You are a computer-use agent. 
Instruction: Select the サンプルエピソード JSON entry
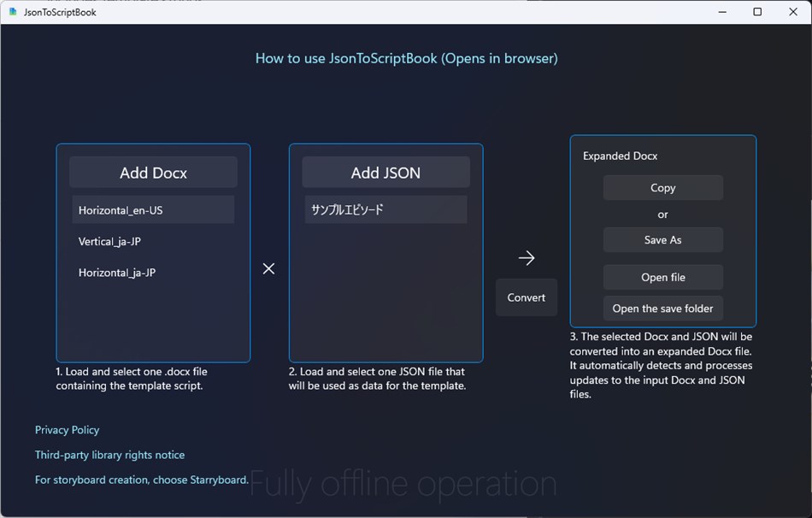(x=385, y=209)
